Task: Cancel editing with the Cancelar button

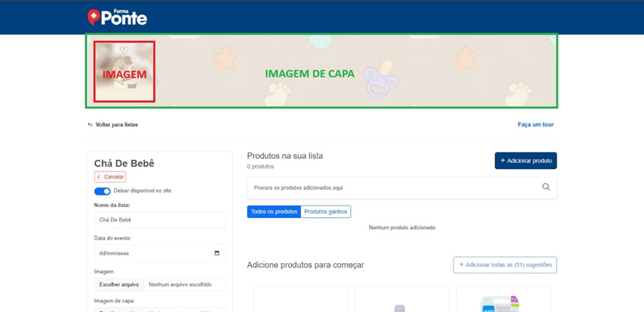Action: [110, 177]
